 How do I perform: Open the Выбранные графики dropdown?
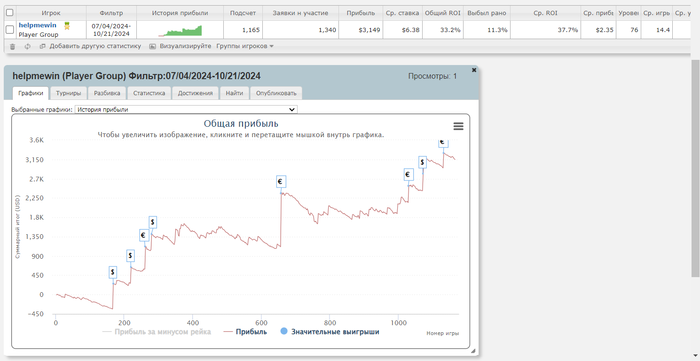click(x=186, y=109)
